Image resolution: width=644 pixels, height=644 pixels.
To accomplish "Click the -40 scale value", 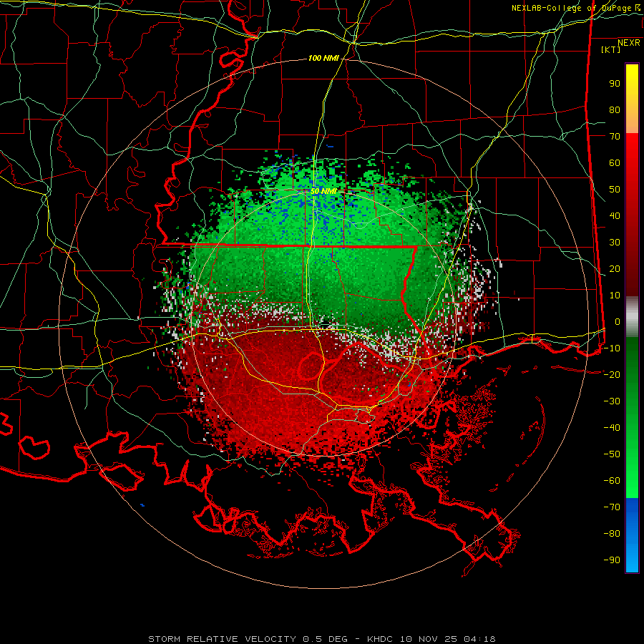I will (x=612, y=428).
